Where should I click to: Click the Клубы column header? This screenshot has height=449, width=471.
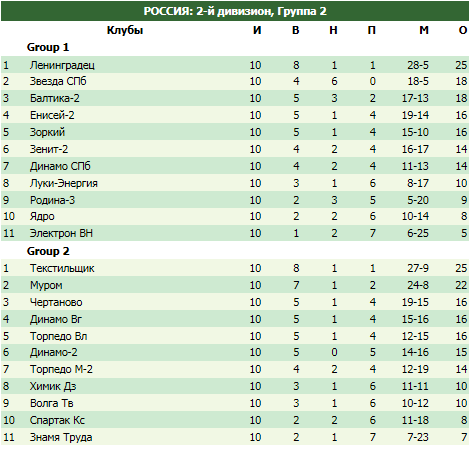[x=125, y=30]
